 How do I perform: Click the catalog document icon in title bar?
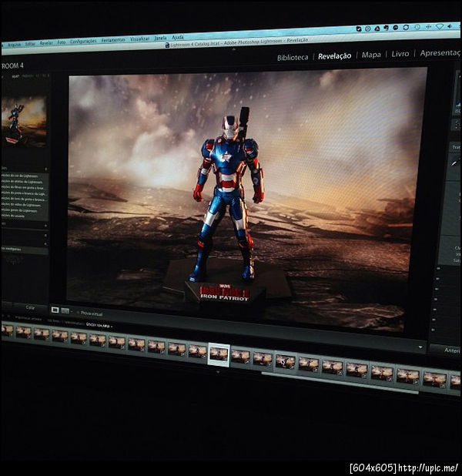(x=167, y=45)
